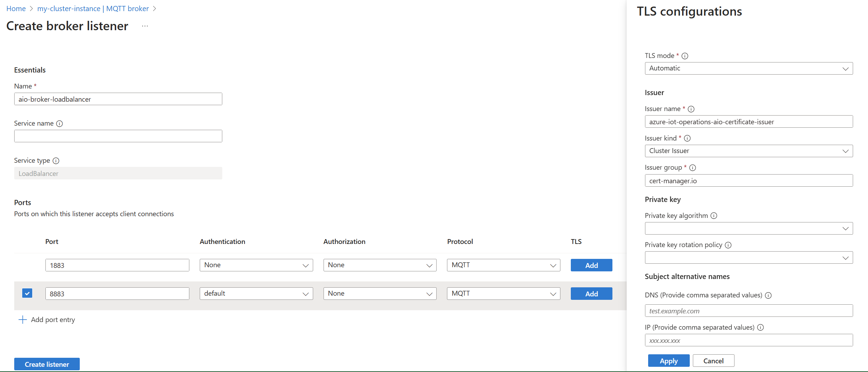Navigate to Home via breadcrumb

coord(16,8)
